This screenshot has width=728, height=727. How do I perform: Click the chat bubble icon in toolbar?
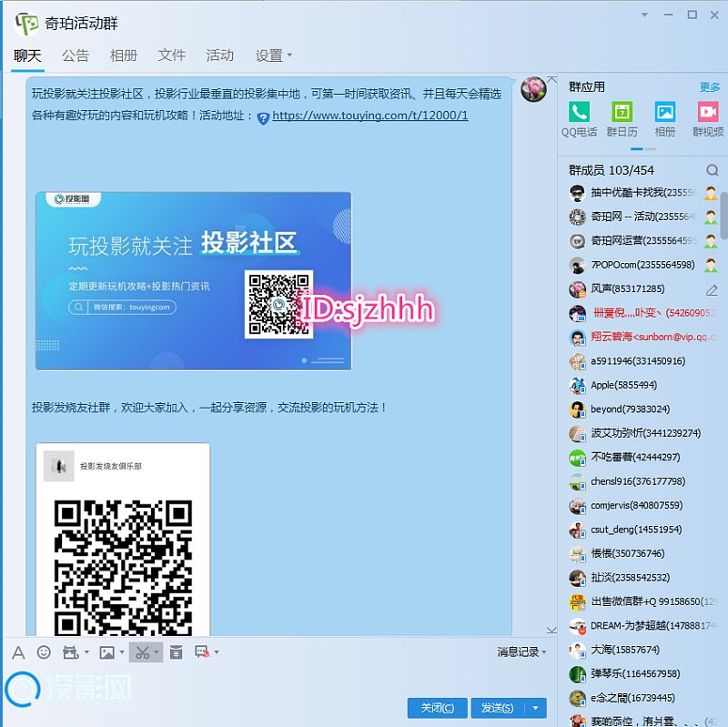(x=202, y=652)
